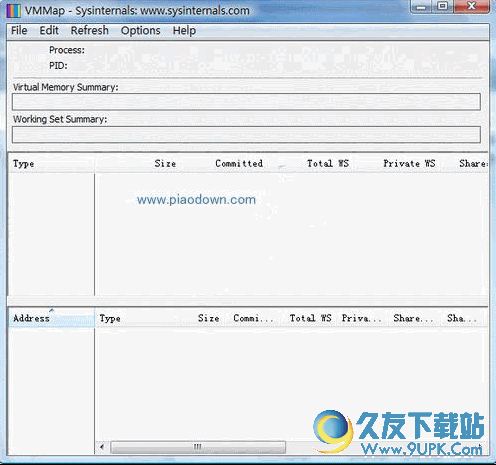
Task: Click the Process: label
Action: (x=67, y=50)
